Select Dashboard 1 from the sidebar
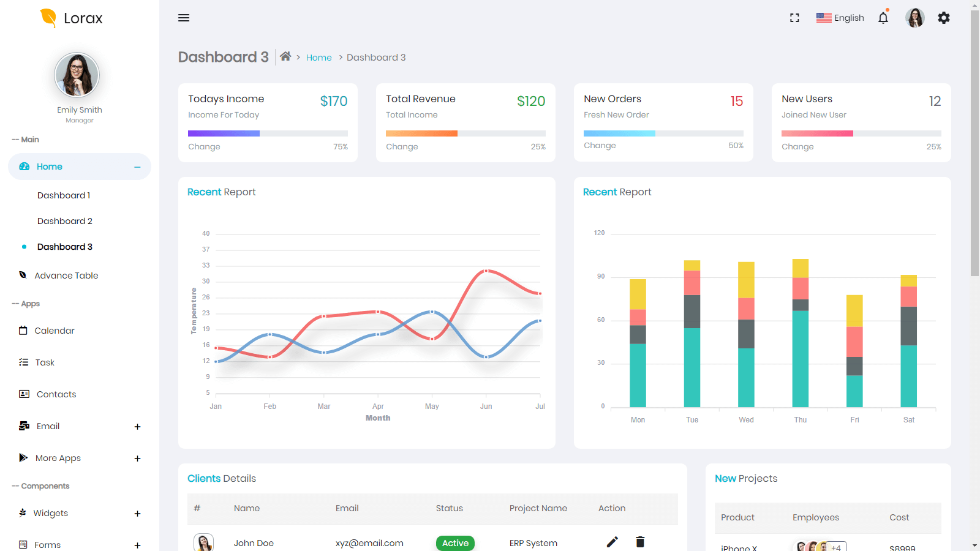Viewport: 980px width, 551px height. (x=64, y=195)
